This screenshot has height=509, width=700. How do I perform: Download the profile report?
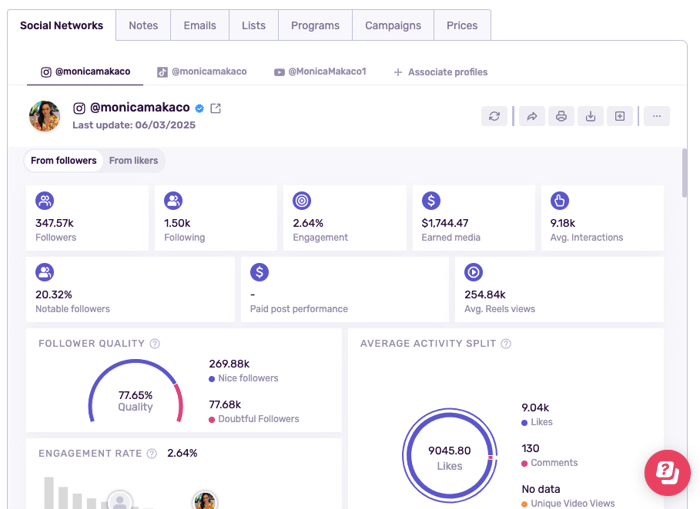[590, 116]
